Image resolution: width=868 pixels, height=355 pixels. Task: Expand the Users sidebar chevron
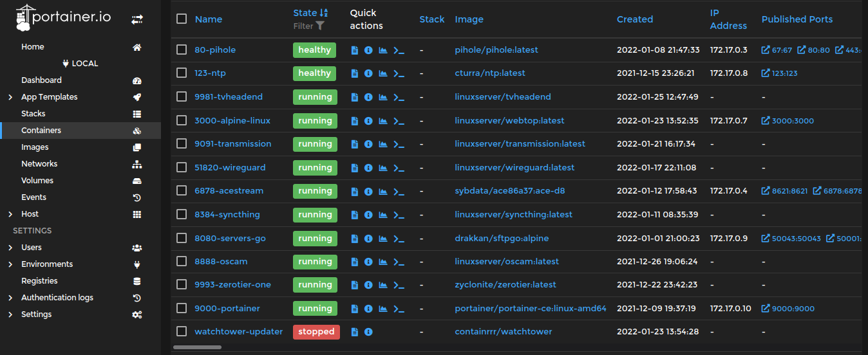click(10, 248)
